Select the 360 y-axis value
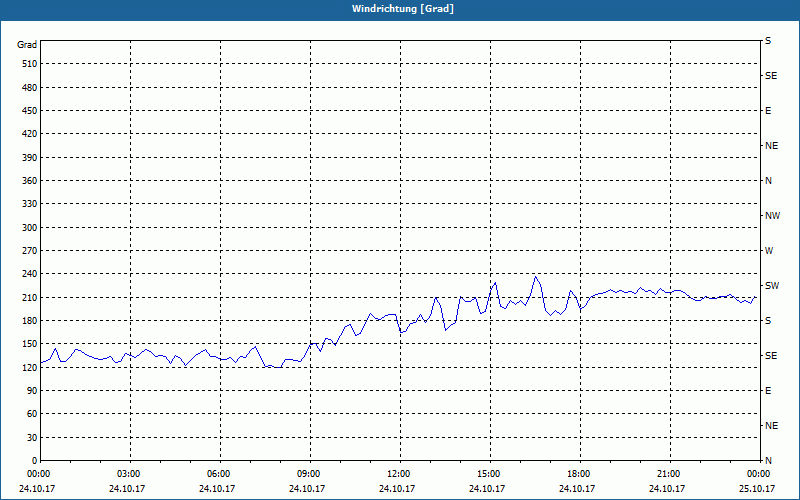The height and width of the screenshot is (500, 800). tap(30, 181)
